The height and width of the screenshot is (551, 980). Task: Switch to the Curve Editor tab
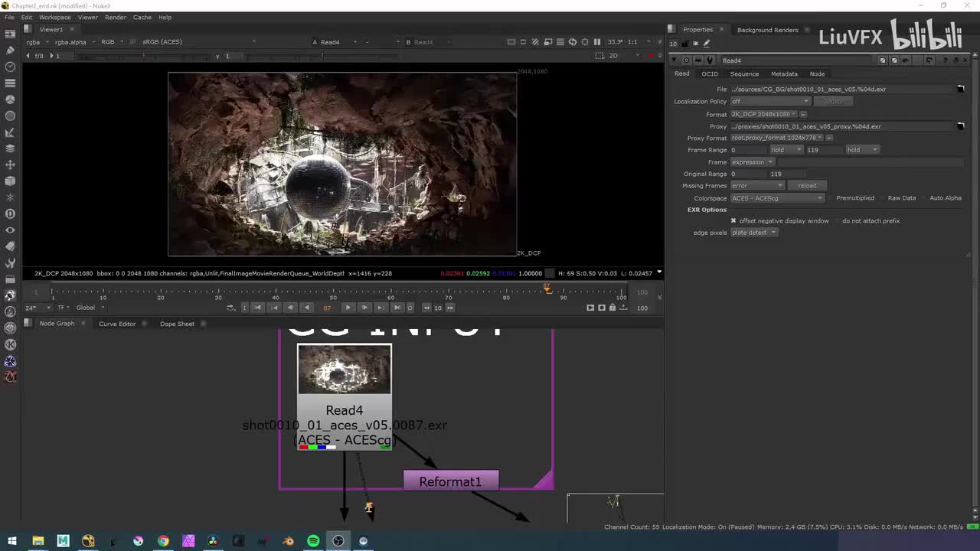pyautogui.click(x=117, y=324)
